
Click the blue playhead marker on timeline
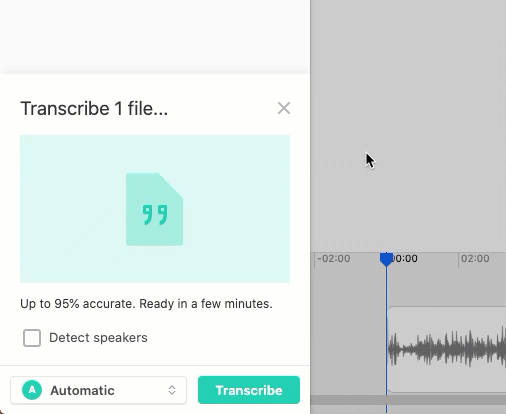pos(386,260)
